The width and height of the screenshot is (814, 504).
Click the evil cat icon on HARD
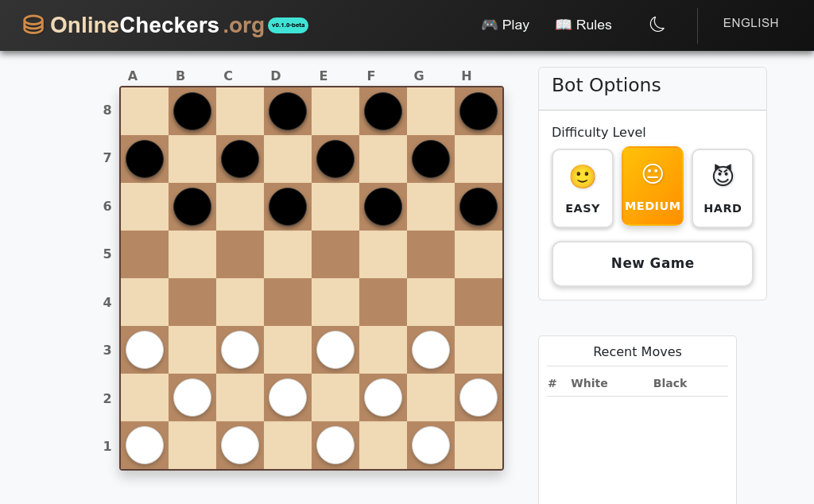[722, 176]
